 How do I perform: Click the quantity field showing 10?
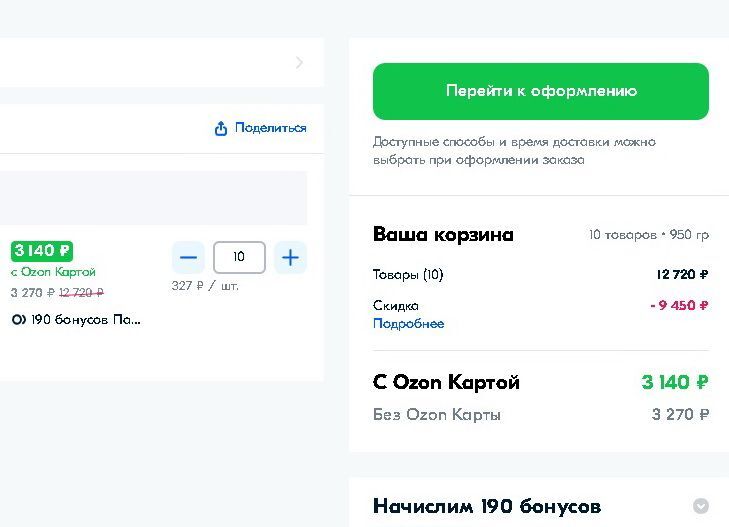pyautogui.click(x=239, y=257)
